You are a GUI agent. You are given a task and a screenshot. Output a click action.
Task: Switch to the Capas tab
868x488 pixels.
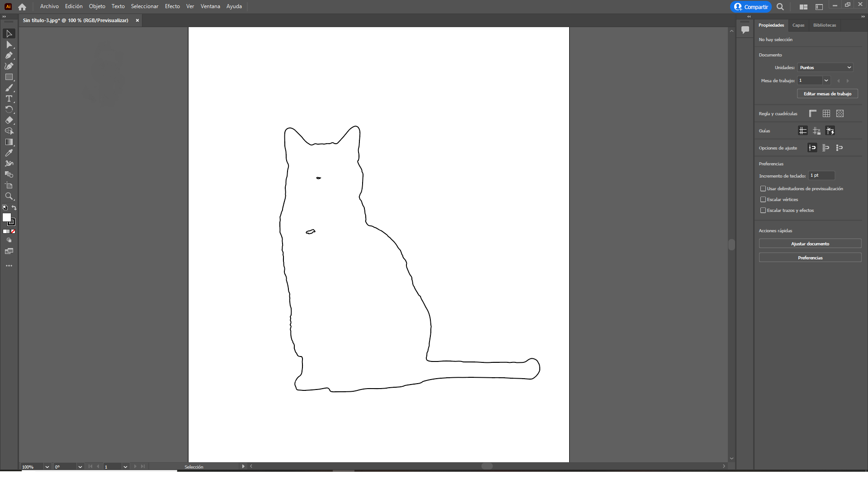point(798,25)
